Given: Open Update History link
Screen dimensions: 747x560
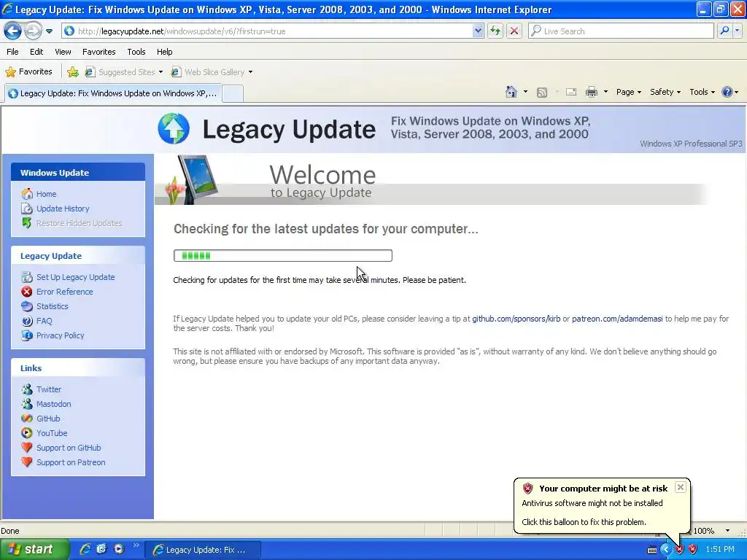Looking at the screenshot, I should (x=63, y=209).
